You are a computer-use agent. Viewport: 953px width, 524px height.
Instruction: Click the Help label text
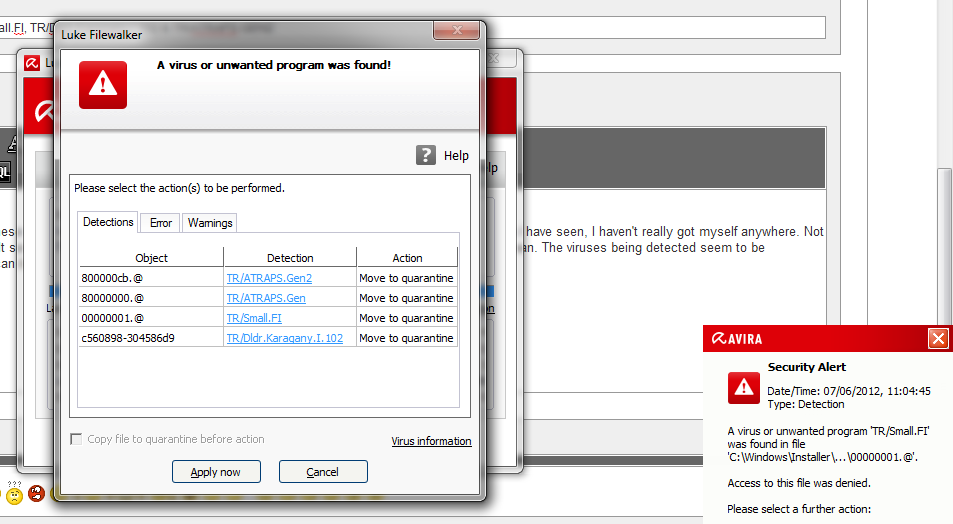point(456,156)
